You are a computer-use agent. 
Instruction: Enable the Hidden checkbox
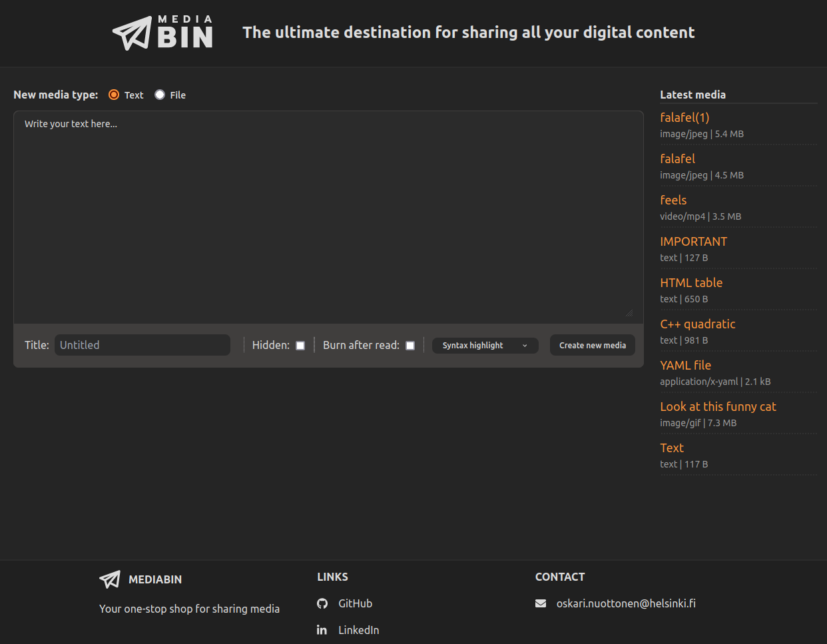300,345
